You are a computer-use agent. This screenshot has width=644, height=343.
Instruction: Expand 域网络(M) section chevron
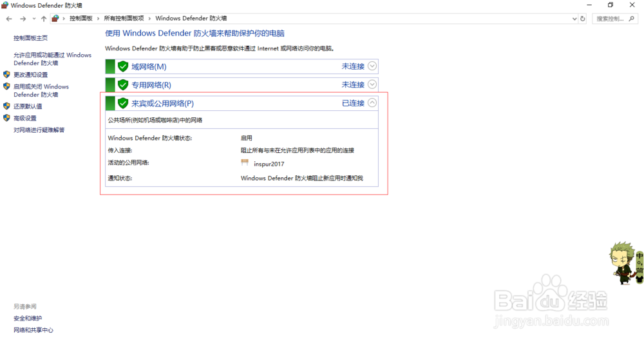point(372,66)
